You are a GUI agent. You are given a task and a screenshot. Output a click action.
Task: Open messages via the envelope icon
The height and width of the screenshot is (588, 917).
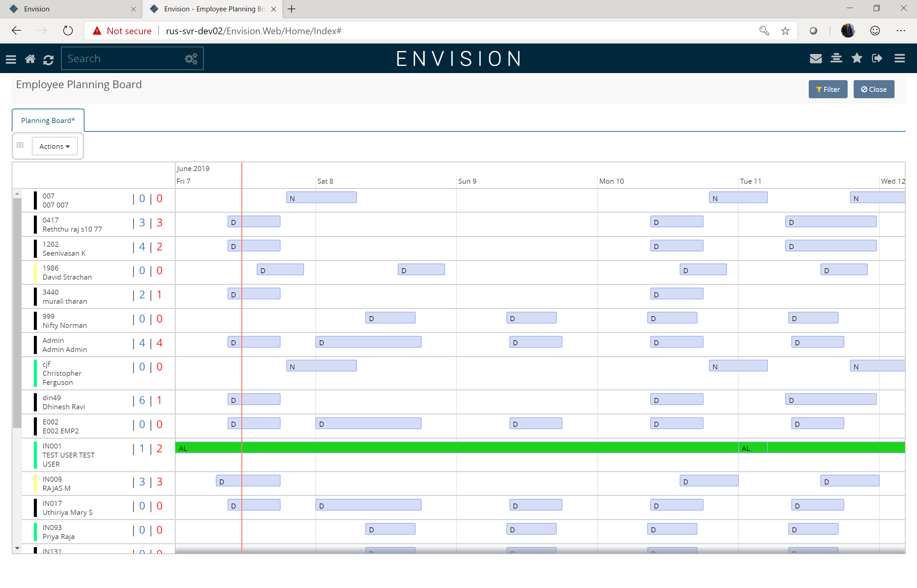coord(816,58)
